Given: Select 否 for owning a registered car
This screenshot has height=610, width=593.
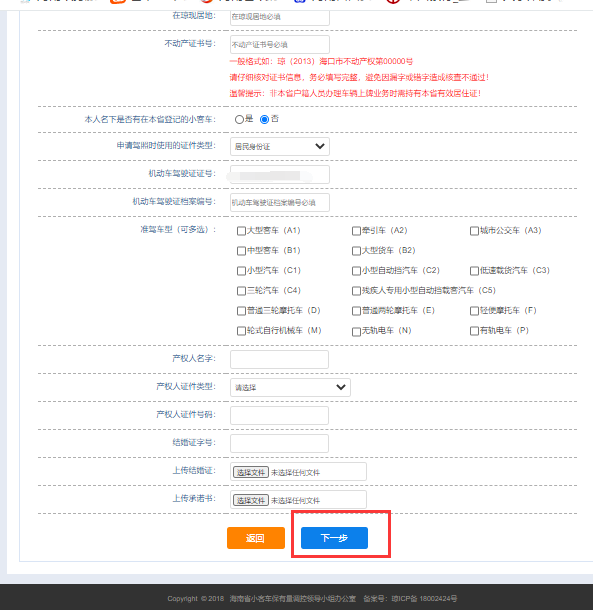Looking at the screenshot, I should click(x=264, y=119).
